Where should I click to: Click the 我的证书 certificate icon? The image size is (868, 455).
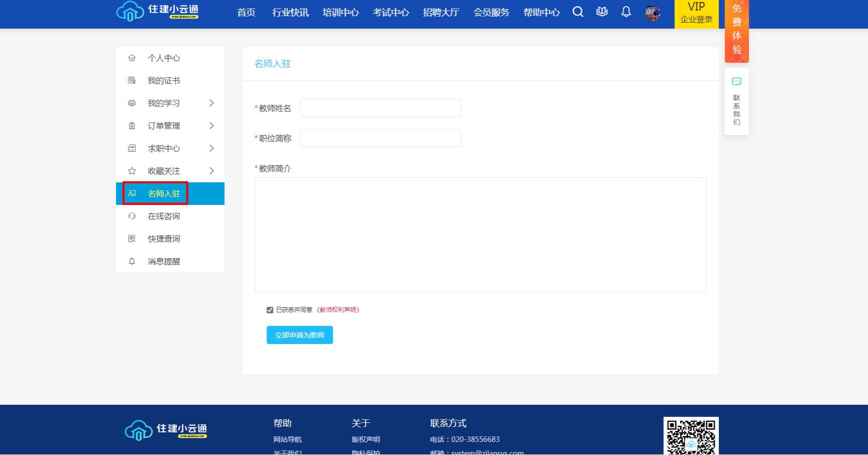[x=132, y=80]
